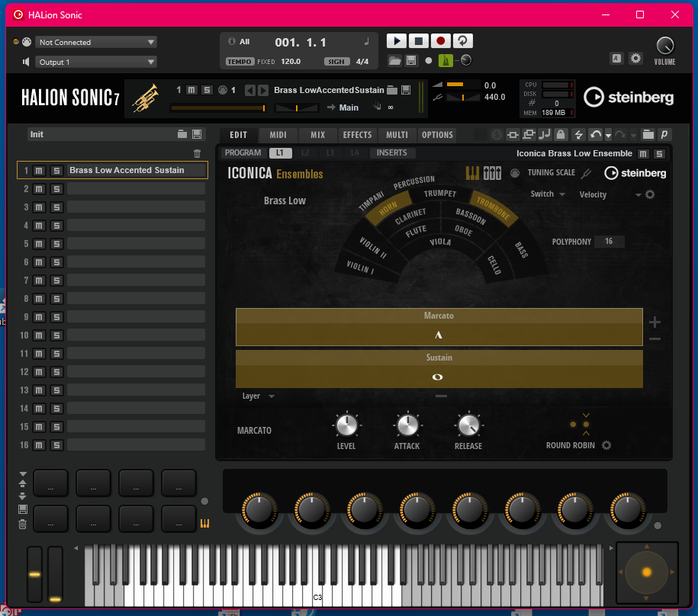Adjust program pan slider in header

click(297, 107)
